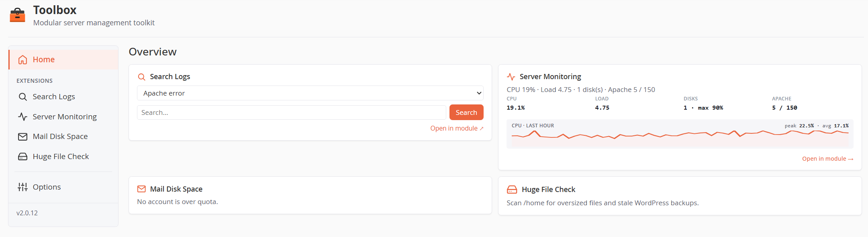Click the CPU · LAST HOUR label

coord(533,126)
